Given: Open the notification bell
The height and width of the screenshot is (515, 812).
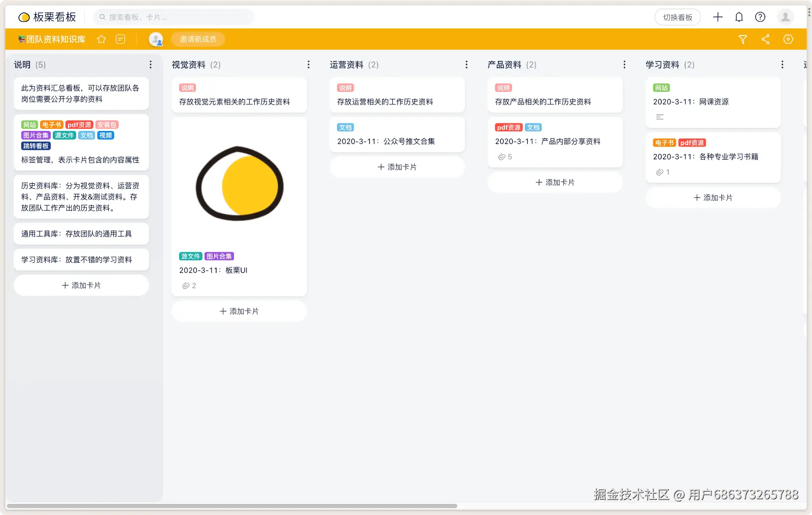Looking at the screenshot, I should coord(739,17).
